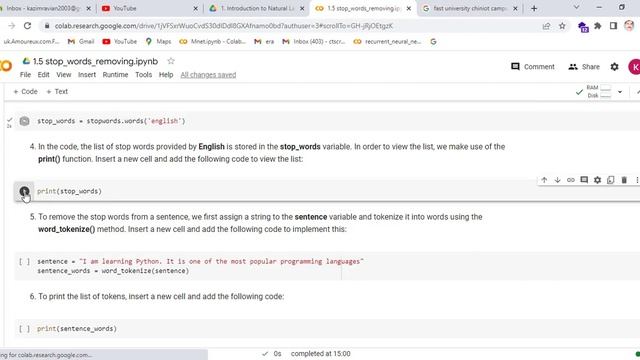Open the Chrome profile avatar
The height and width of the screenshot is (360, 640).
point(629,26)
